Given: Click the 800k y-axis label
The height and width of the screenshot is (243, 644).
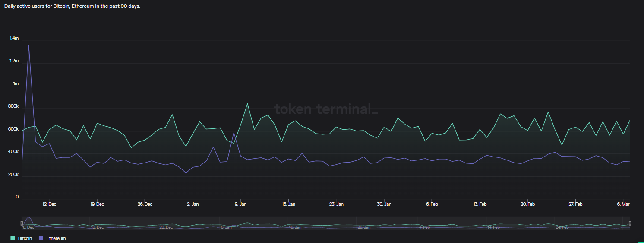Looking at the screenshot, I should (14, 106).
